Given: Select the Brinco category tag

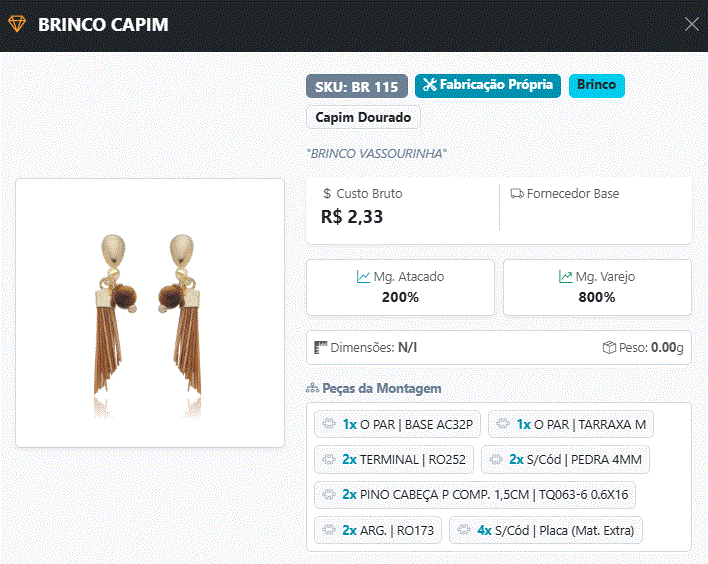Looking at the screenshot, I should click(x=596, y=85).
